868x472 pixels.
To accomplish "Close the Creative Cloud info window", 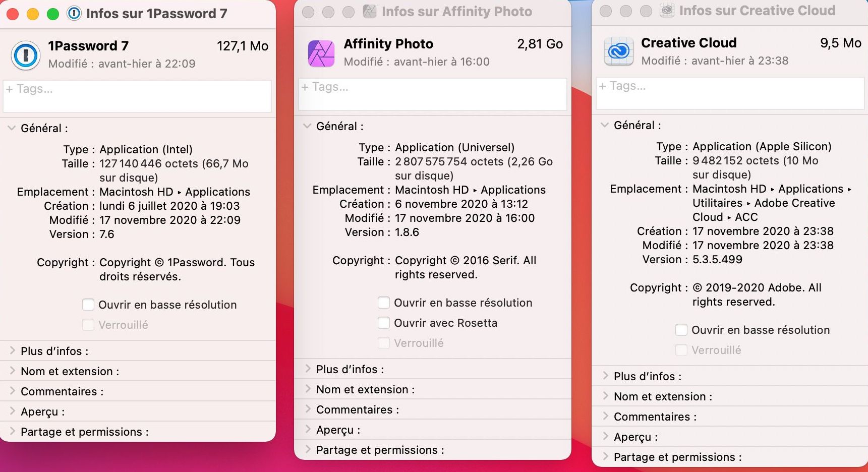I will (x=606, y=11).
